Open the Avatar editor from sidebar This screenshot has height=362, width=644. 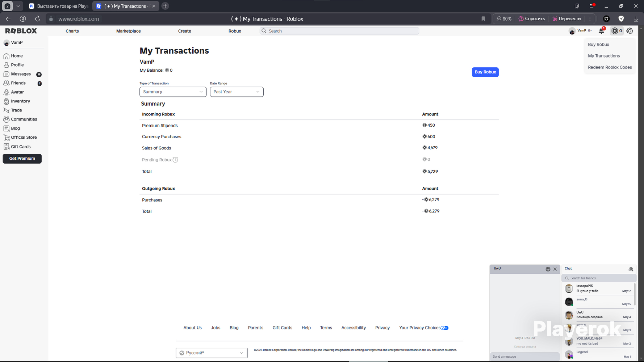[14, 92]
